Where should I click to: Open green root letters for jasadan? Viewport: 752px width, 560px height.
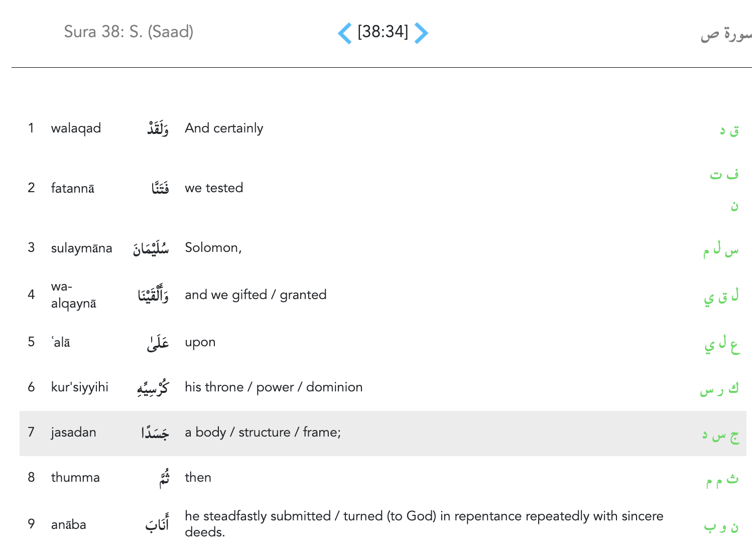click(x=721, y=435)
